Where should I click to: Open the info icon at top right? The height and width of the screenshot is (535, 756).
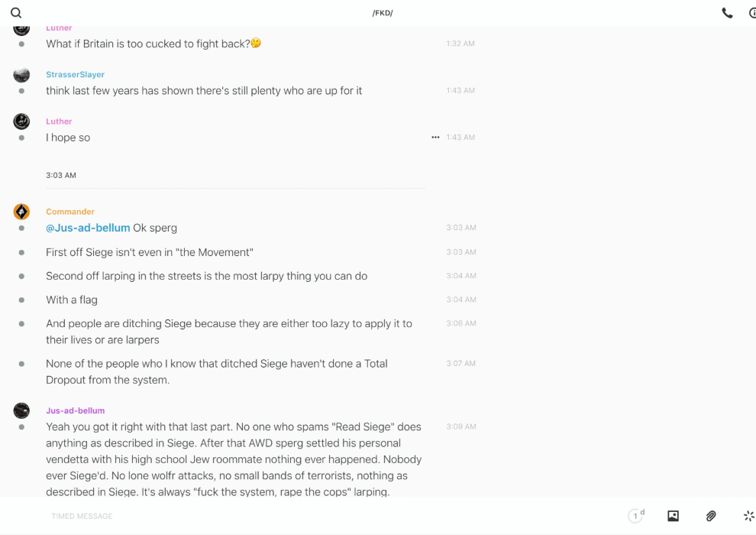pyautogui.click(x=752, y=13)
